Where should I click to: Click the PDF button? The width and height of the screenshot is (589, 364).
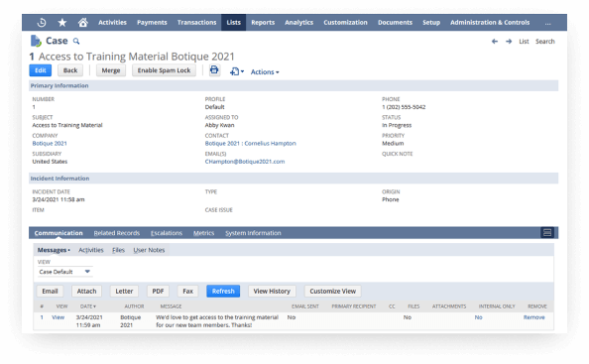coord(158,292)
